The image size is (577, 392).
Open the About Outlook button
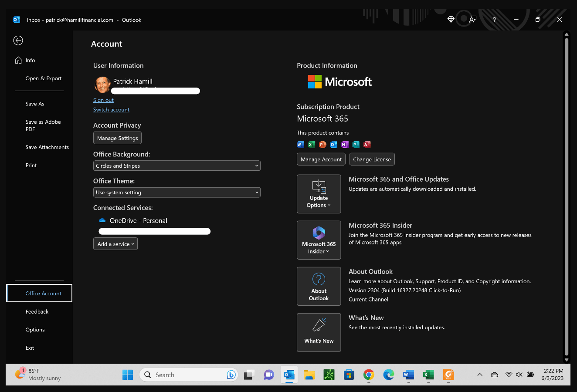pyautogui.click(x=319, y=286)
